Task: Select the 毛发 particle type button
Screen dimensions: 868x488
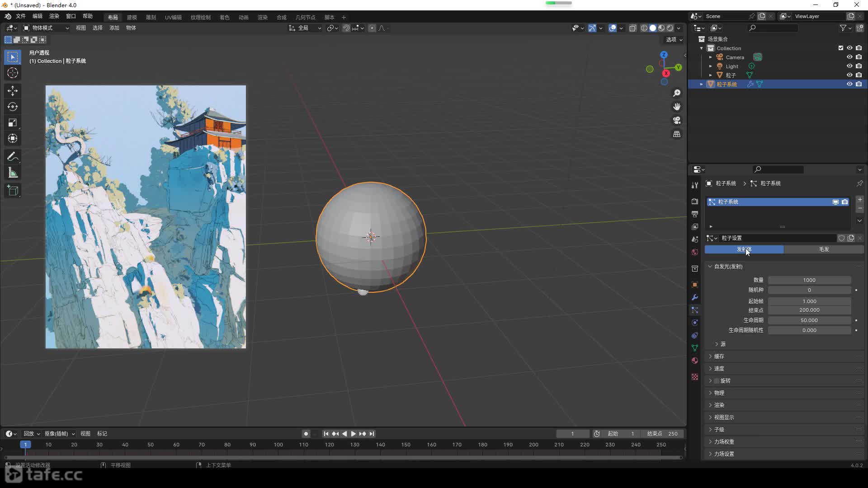Action: tap(824, 249)
